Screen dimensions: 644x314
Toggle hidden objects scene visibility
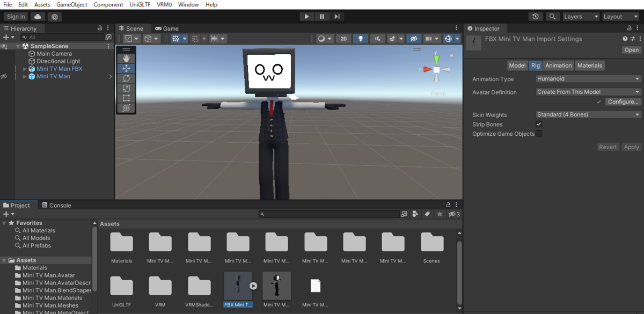413,39
